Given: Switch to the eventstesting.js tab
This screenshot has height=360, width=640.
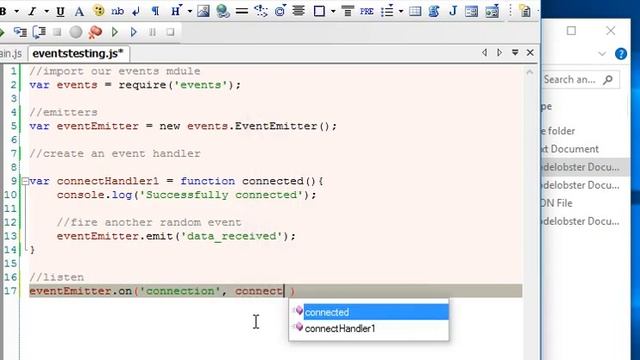Looking at the screenshot, I should click(78, 53).
